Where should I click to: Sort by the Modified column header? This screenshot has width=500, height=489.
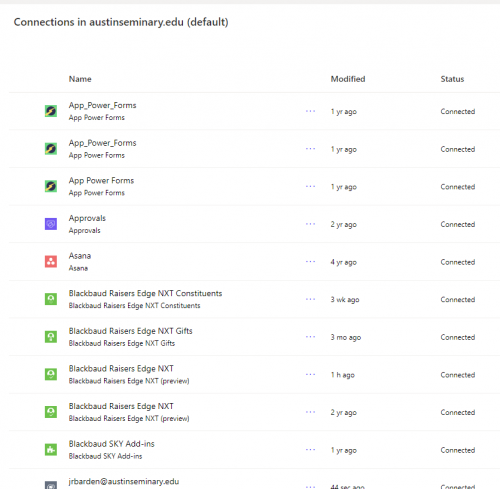(348, 79)
